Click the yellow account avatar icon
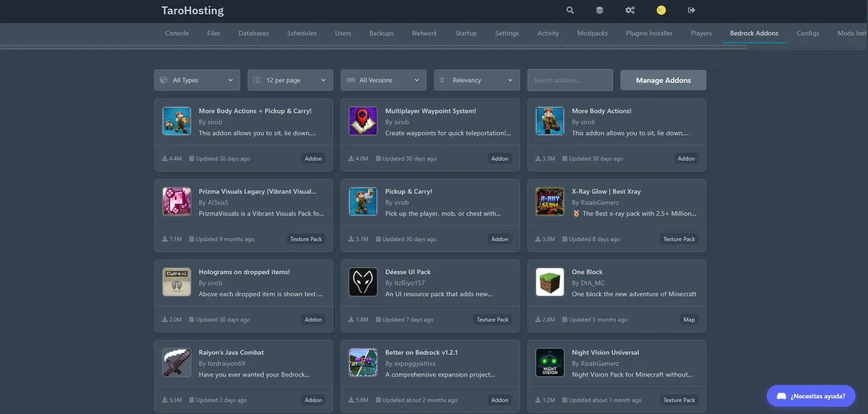The height and width of the screenshot is (414, 868). 661,10
